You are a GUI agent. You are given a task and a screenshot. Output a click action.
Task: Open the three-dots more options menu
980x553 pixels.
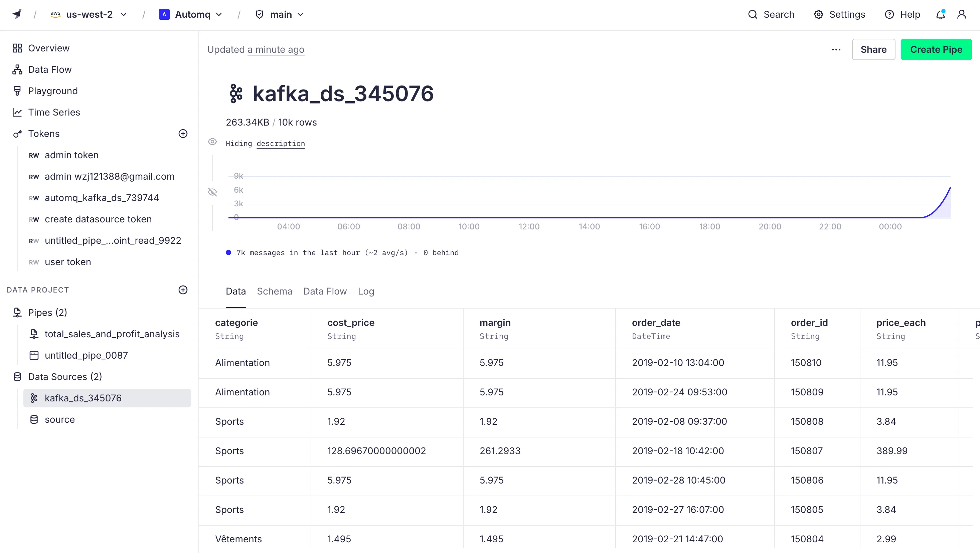(x=836, y=49)
